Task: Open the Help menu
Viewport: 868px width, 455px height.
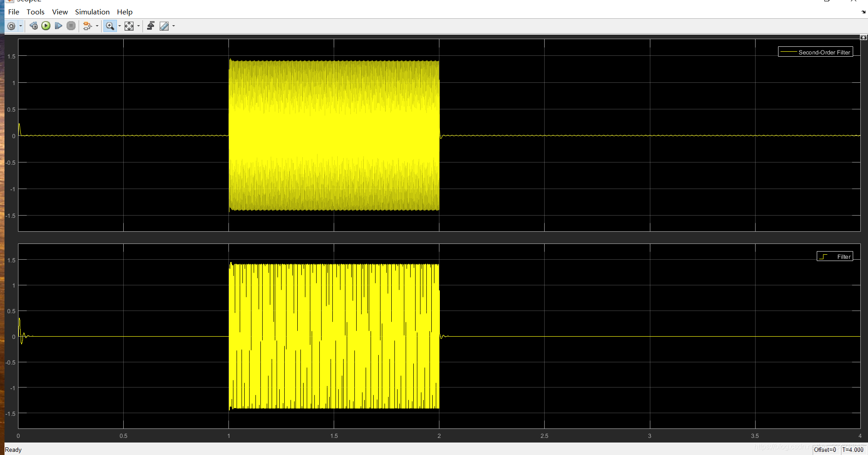Action: click(x=125, y=12)
